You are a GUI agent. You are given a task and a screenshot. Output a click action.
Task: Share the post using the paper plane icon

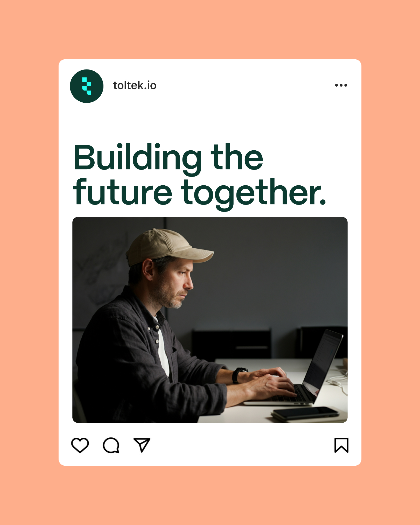pyautogui.click(x=142, y=445)
